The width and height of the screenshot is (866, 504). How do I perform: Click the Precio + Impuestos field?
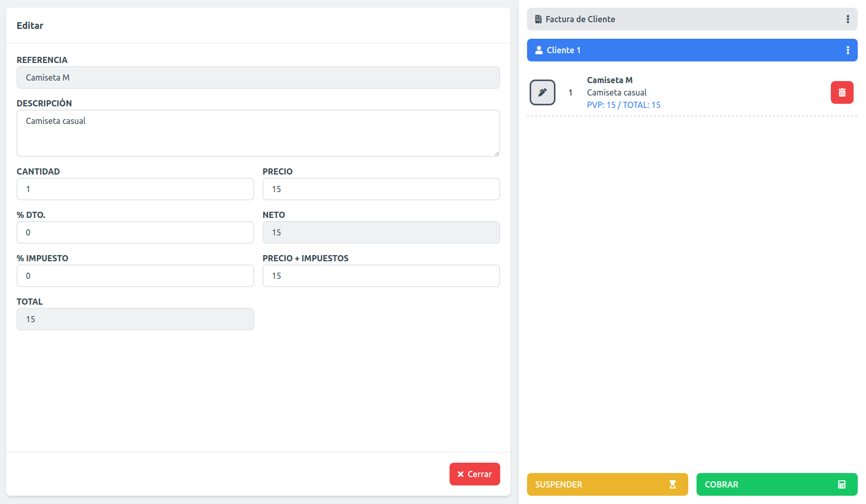[381, 276]
